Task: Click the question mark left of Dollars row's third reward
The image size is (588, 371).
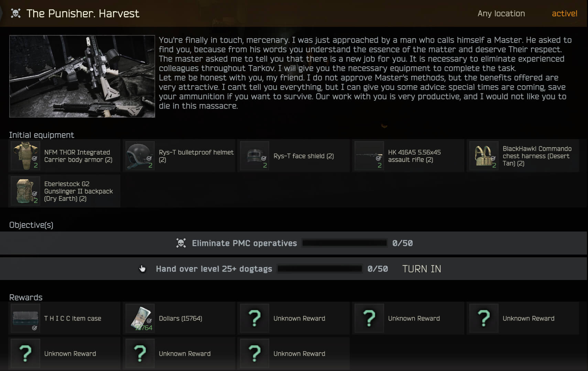Action: (x=254, y=318)
